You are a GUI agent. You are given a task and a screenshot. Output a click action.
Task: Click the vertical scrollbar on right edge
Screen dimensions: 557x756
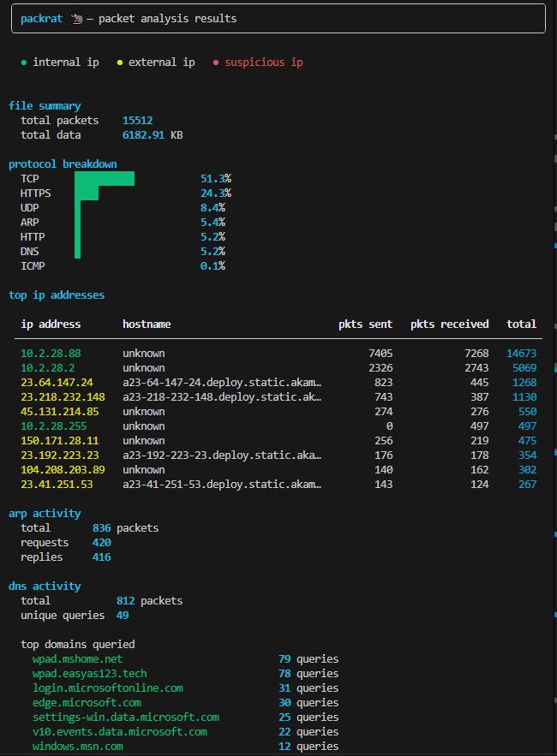[x=555, y=378]
